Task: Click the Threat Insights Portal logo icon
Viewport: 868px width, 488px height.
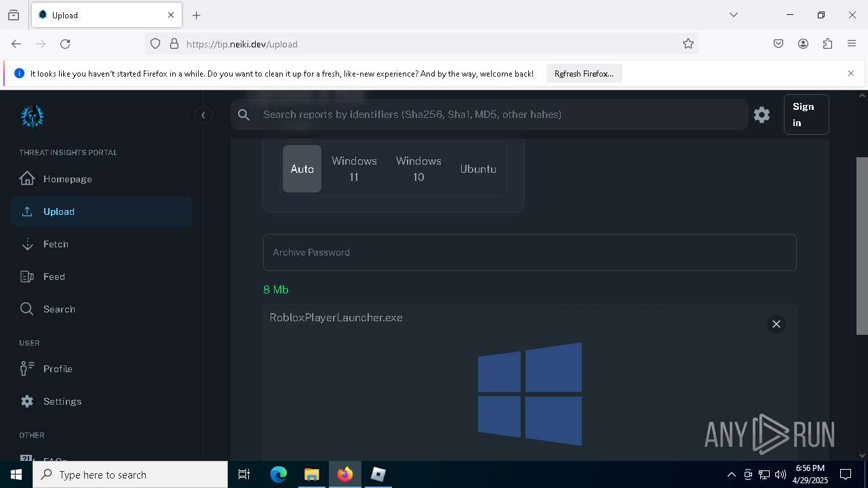Action: (32, 116)
